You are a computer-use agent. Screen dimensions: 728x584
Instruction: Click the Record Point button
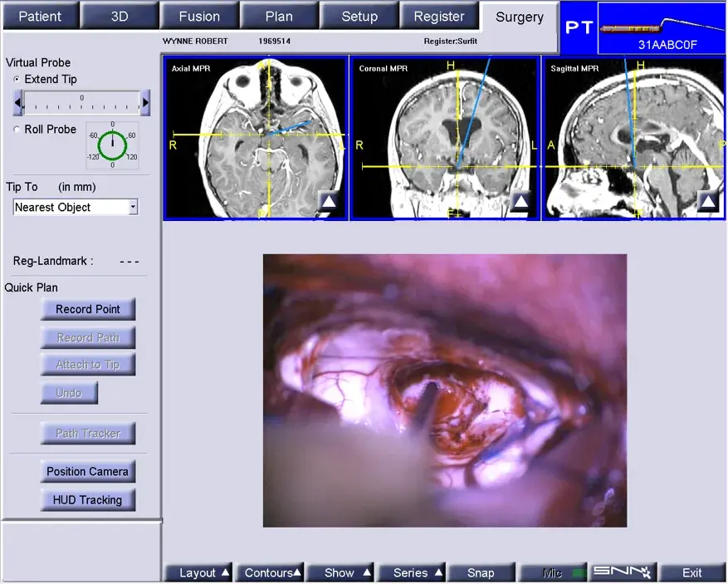pyautogui.click(x=88, y=309)
